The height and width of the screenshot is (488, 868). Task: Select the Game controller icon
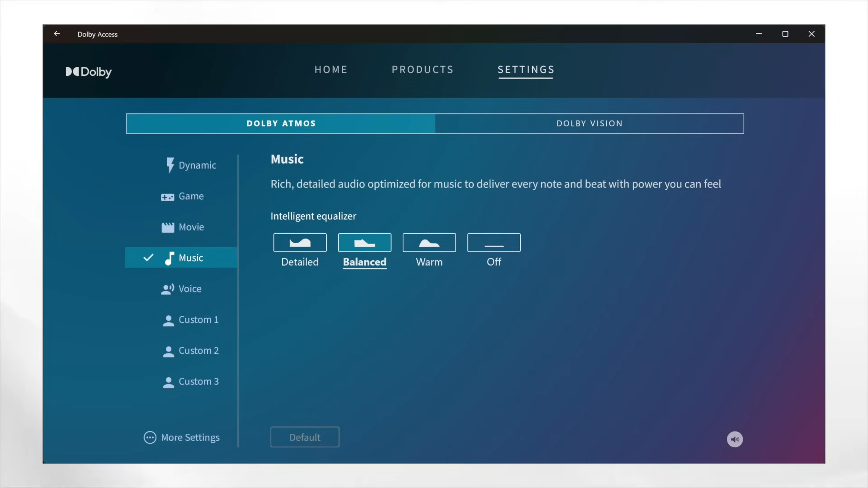[167, 197]
